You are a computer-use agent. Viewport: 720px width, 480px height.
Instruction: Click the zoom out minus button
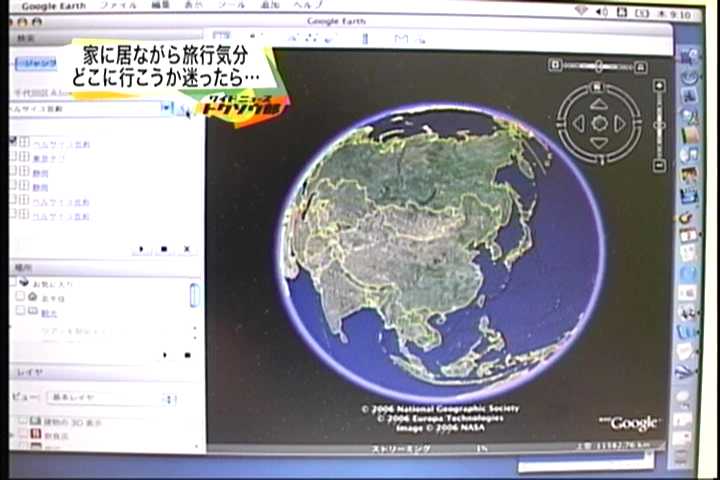click(x=659, y=165)
